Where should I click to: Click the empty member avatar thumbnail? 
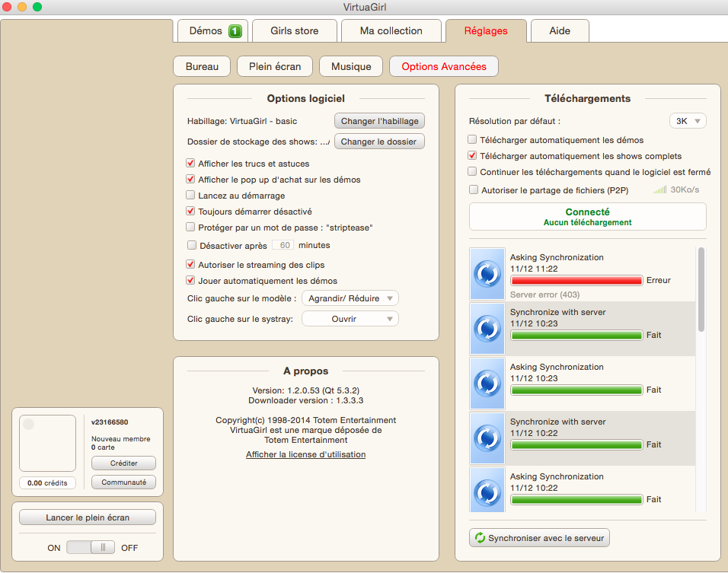(47, 443)
